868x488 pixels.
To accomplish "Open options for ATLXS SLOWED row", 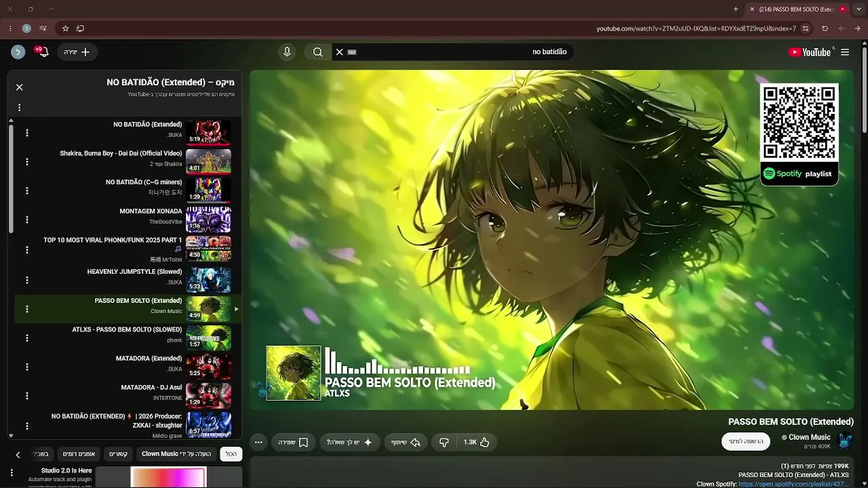I will 27,338.
